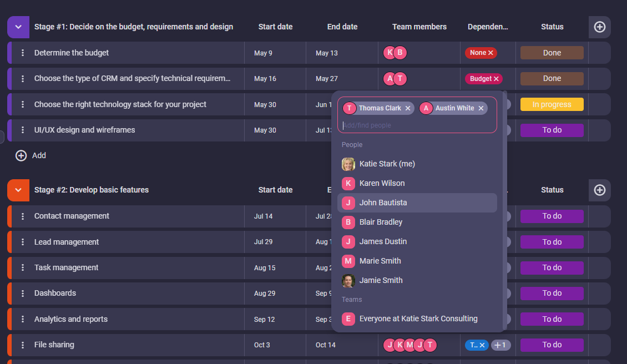Click the +1 overflow avatar on File sharing row
The image size is (627, 364).
click(x=501, y=345)
